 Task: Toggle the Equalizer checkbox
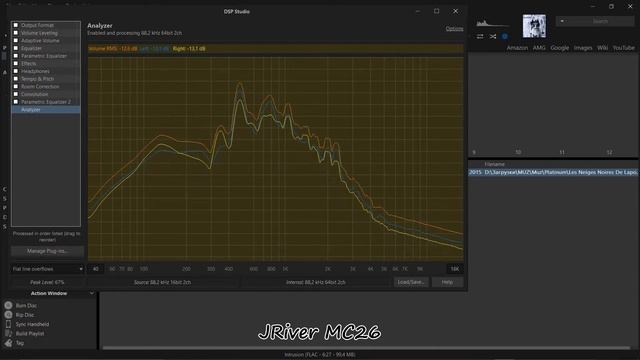pyautogui.click(x=16, y=48)
